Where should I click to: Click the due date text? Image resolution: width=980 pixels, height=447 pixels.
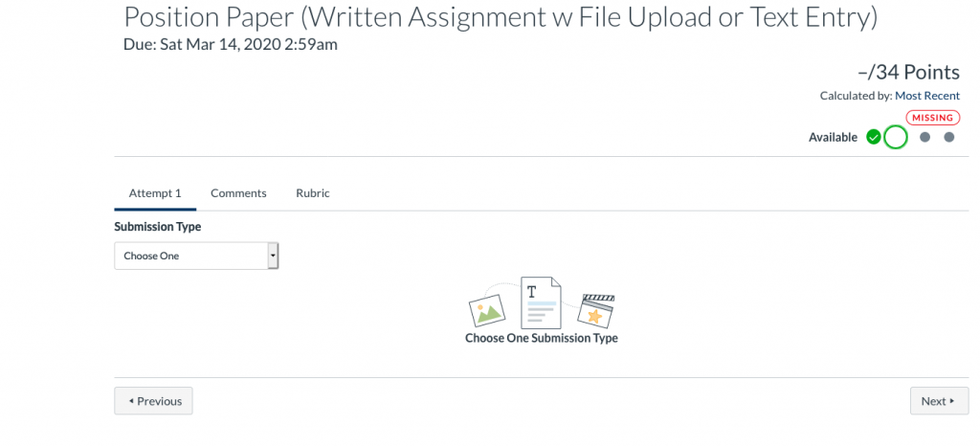[230, 43]
